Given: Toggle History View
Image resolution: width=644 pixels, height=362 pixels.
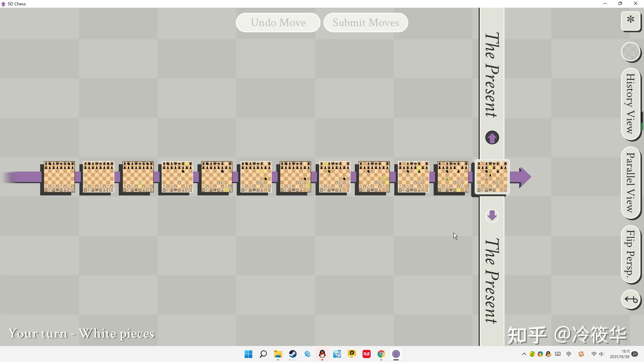Looking at the screenshot, I should (630, 104).
